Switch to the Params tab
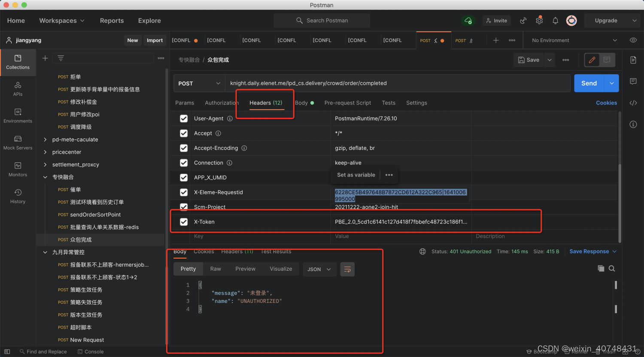The width and height of the screenshot is (644, 357). 185,103
